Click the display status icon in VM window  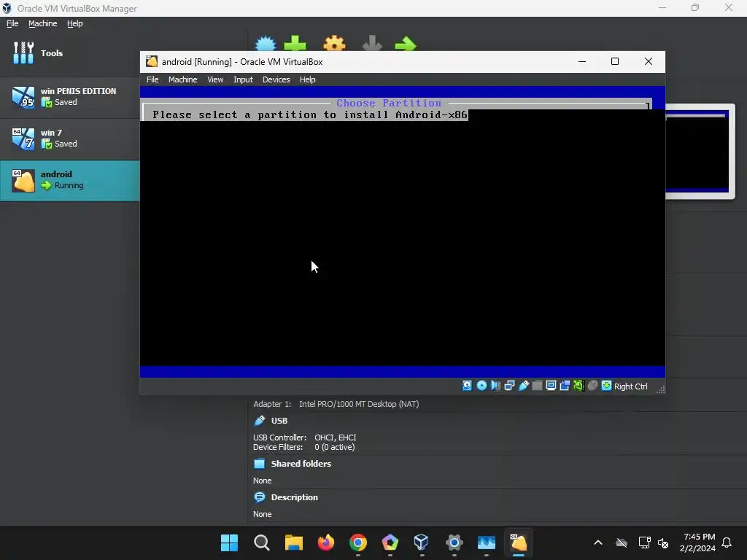[x=551, y=386]
